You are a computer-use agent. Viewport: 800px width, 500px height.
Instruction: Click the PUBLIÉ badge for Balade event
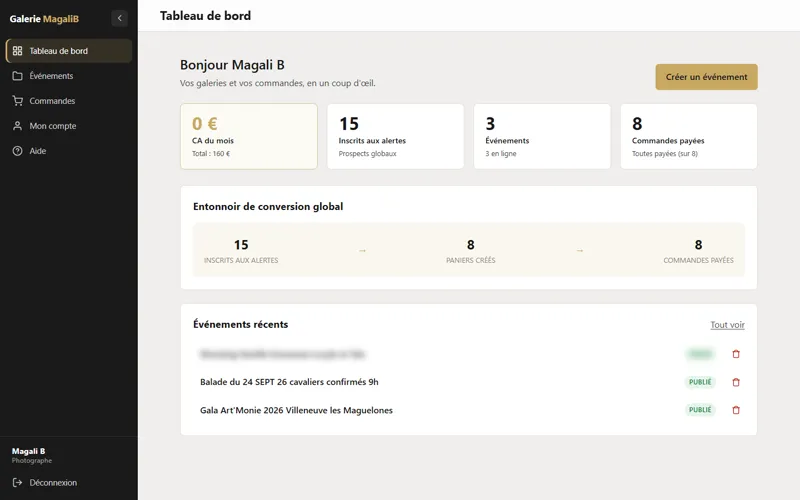click(x=700, y=382)
